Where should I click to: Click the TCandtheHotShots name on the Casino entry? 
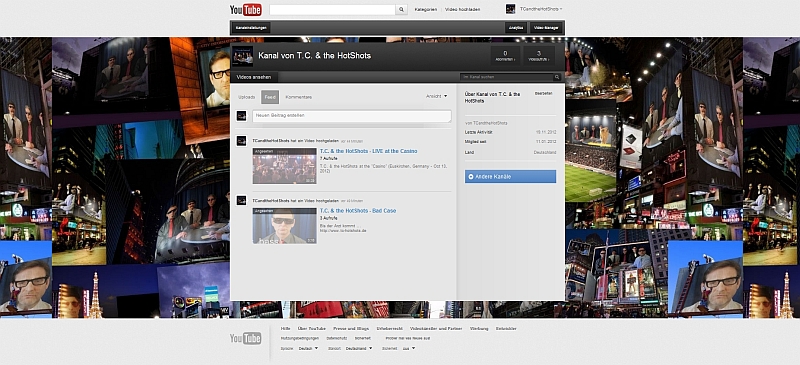271,140
